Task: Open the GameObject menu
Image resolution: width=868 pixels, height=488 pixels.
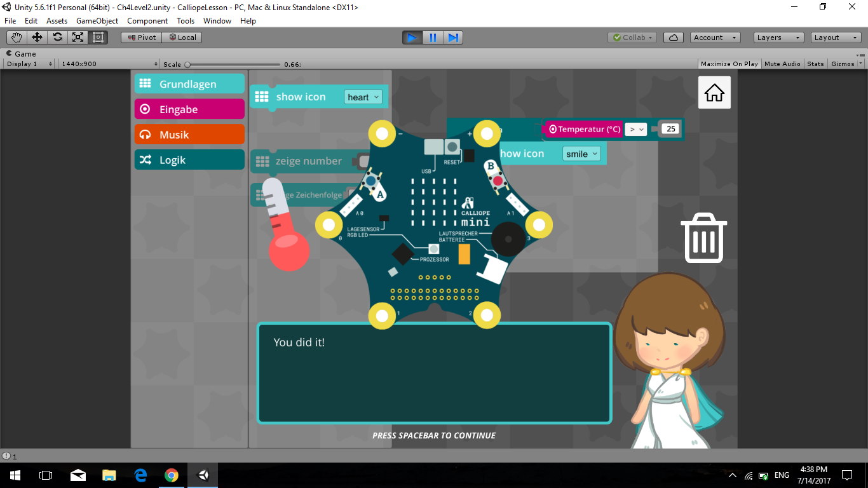Action: click(97, 21)
